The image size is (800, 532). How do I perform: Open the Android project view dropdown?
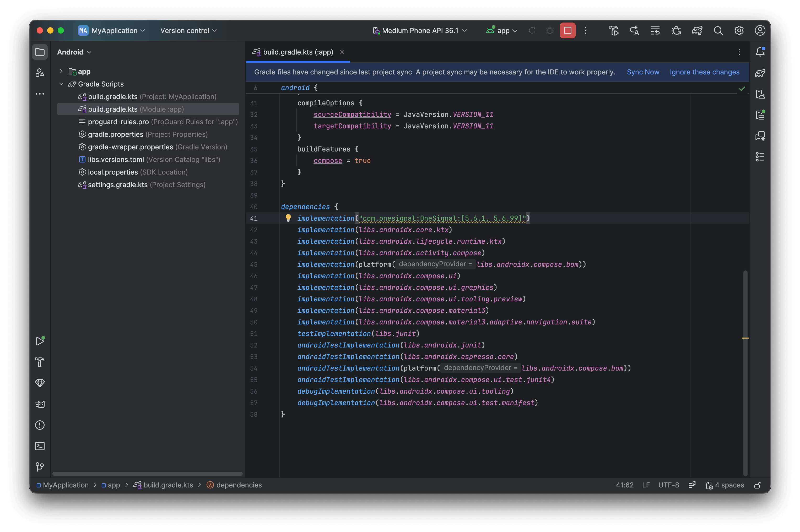point(74,52)
